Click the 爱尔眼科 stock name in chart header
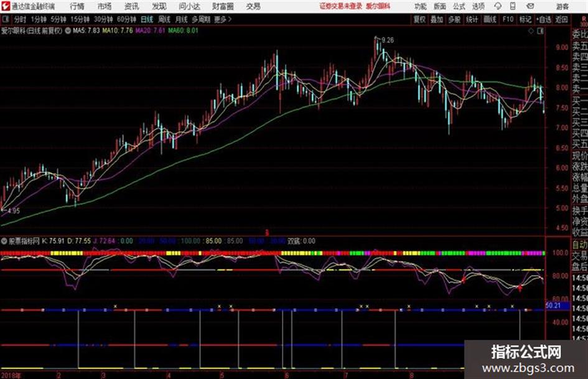This screenshot has width=588, height=379. point(13,30)
